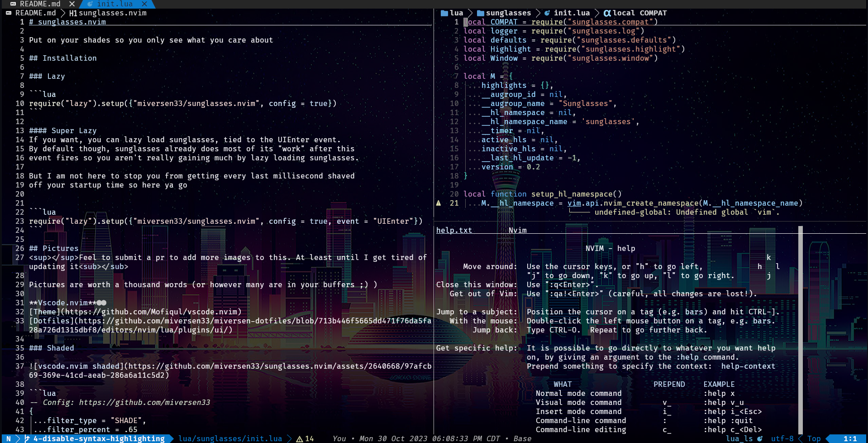Close the init.lua tab
This screenshot has height=443, width=868.
tap(144, 4)
